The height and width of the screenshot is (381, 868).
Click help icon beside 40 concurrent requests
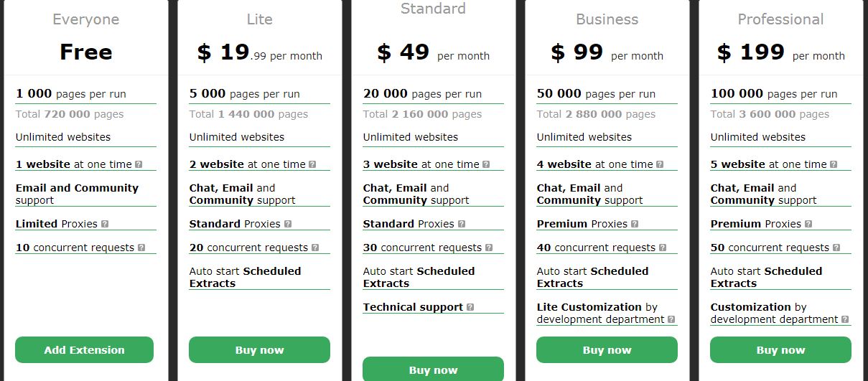[x=663, y=248]
